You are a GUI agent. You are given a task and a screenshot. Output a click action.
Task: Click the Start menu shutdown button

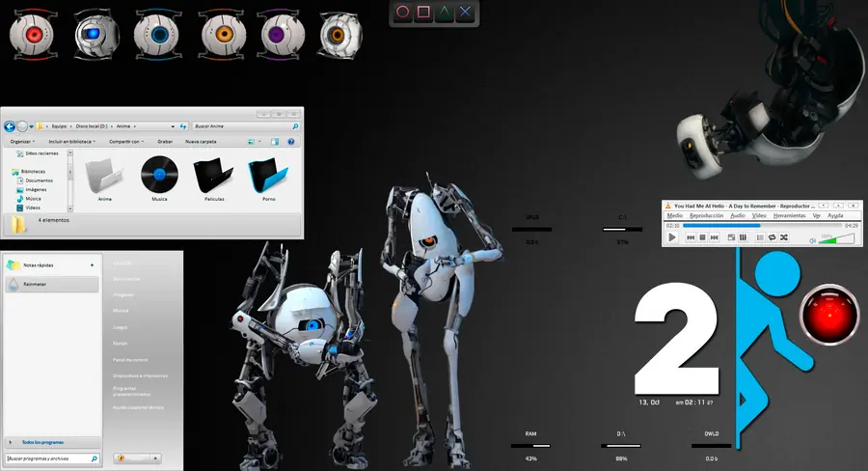132,458
